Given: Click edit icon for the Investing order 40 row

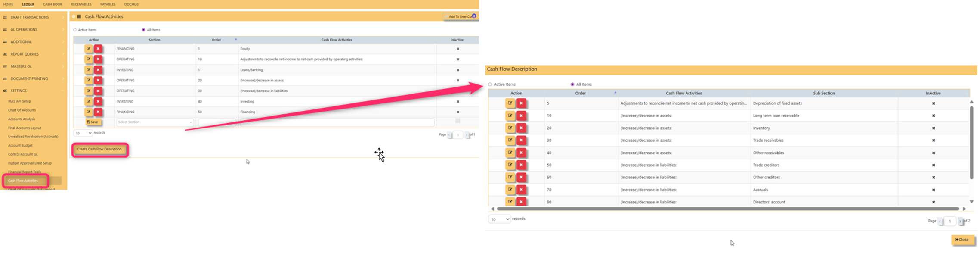Looking at the screenshot, I should 88,101.
